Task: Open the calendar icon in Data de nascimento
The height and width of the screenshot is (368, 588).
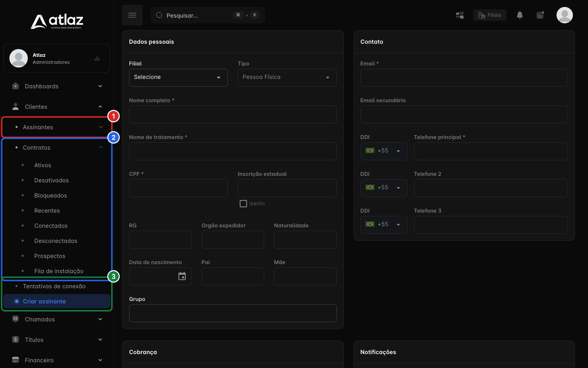Action: 182,276
